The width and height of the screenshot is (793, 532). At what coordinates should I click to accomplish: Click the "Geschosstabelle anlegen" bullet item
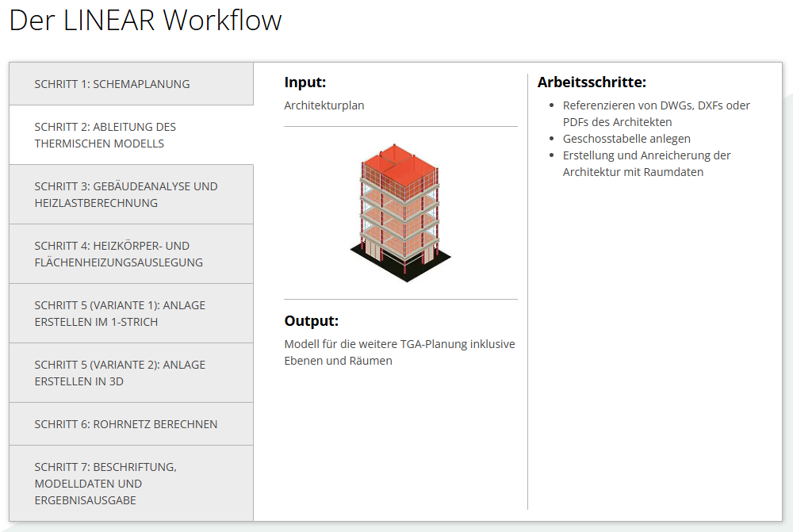[626, 139]
